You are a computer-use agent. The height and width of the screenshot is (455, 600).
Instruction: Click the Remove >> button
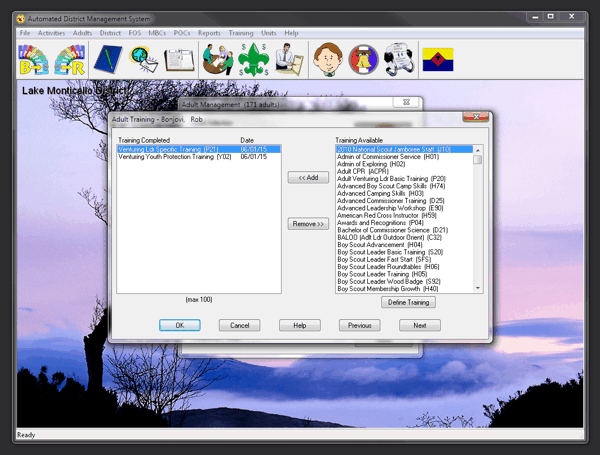coord(308,224)
